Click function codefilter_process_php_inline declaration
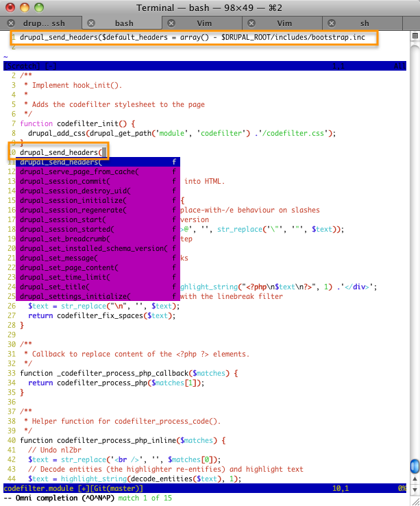 coord(123,440)
